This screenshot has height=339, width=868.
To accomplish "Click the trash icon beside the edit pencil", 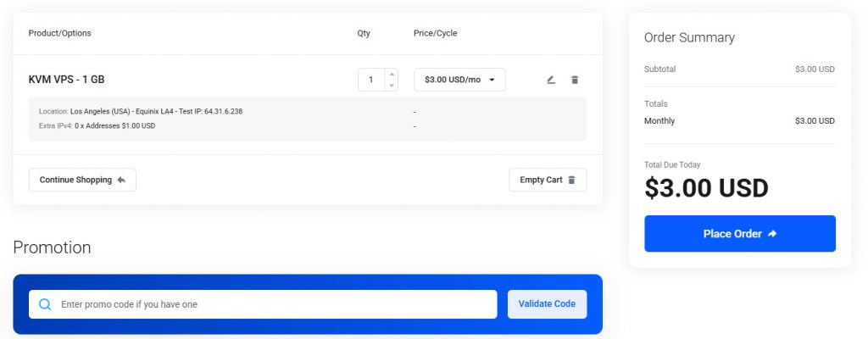I will (575, 80).
